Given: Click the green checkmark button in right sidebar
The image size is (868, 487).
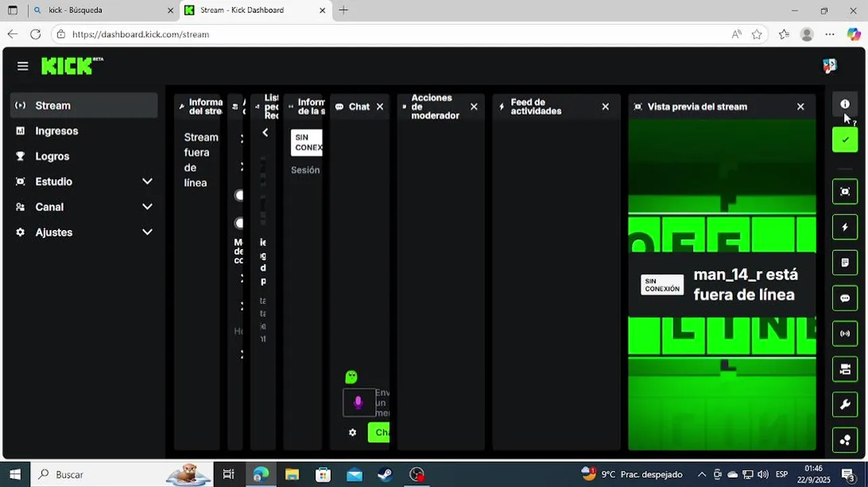Looking at the screenshot, I should [844, 140].
